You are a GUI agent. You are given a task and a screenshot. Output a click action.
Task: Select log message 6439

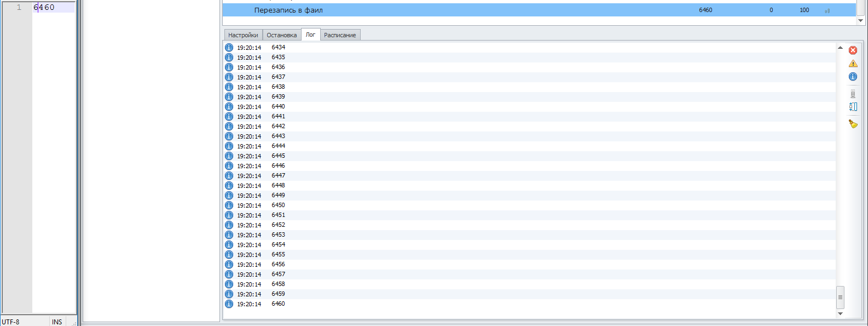(x=278, y=97)
